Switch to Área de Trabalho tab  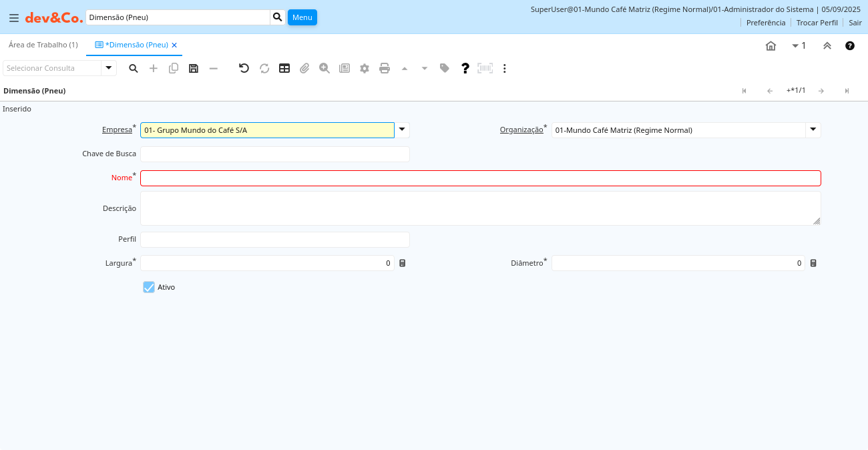pos(43,45)
